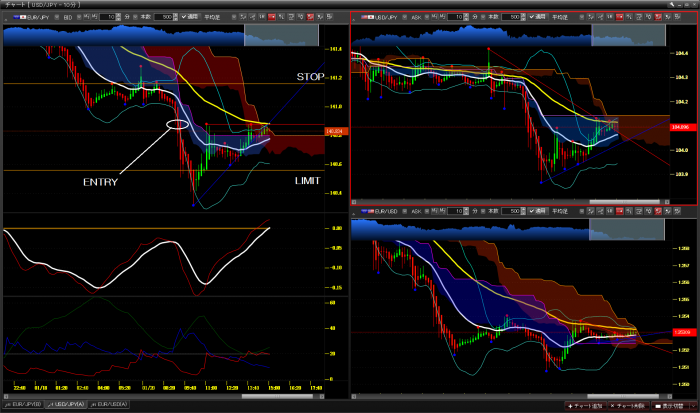Screen dimensions: 700x413
Task: Click first red highlighted icon in EUR/JPY toolbar
Action: tap(271, 17)
